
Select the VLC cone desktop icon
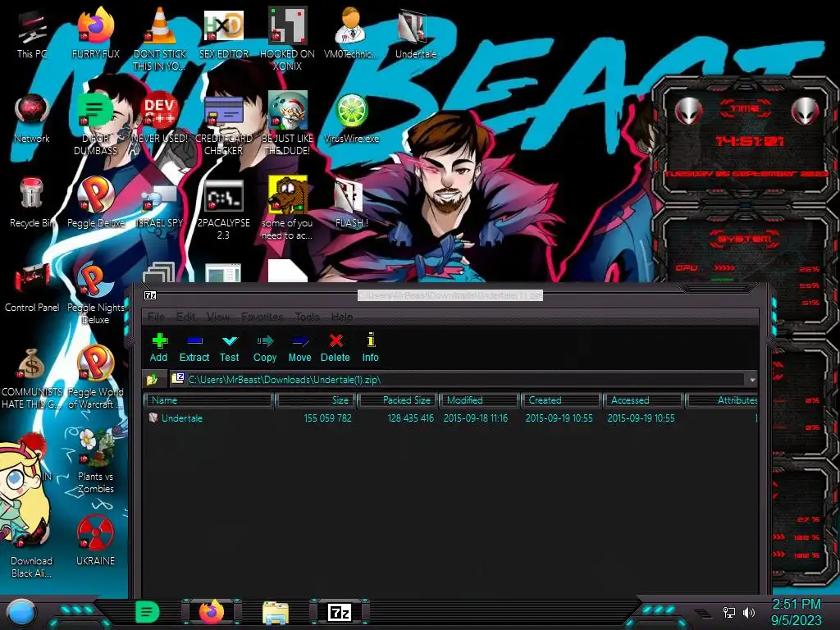point(160,39)
